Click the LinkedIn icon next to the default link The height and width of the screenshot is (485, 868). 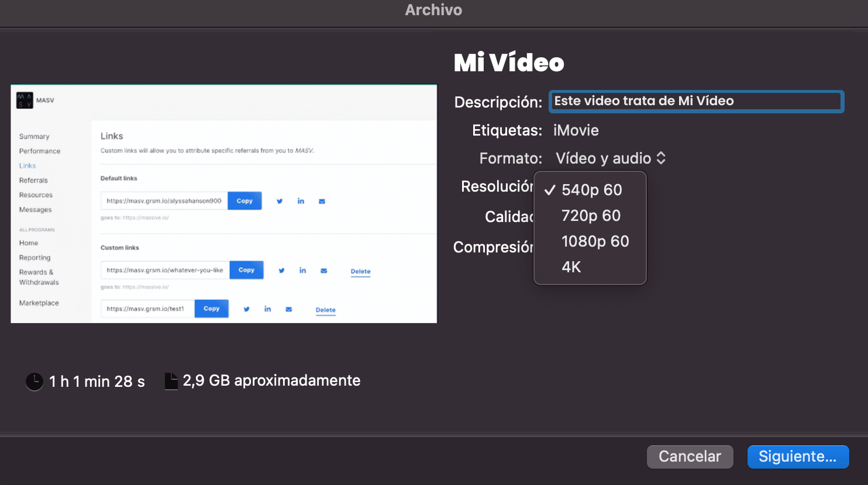[x=301, y=200]
